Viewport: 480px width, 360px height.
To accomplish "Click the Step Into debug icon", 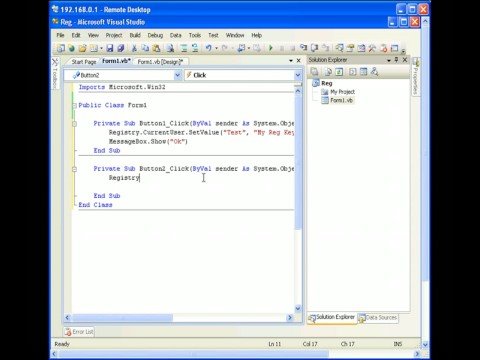I will pyautogui.click(x=304, y=48).
